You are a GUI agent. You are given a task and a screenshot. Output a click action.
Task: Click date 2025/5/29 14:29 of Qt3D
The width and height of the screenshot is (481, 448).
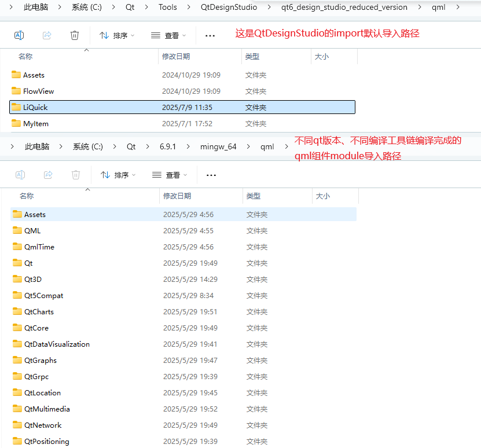(x=190, y=279)
